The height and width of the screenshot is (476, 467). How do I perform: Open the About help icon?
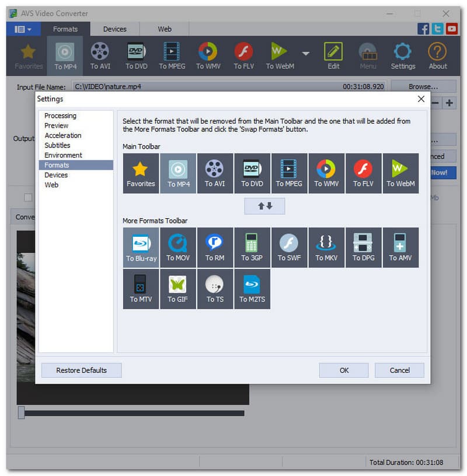[x=438, y=56]
